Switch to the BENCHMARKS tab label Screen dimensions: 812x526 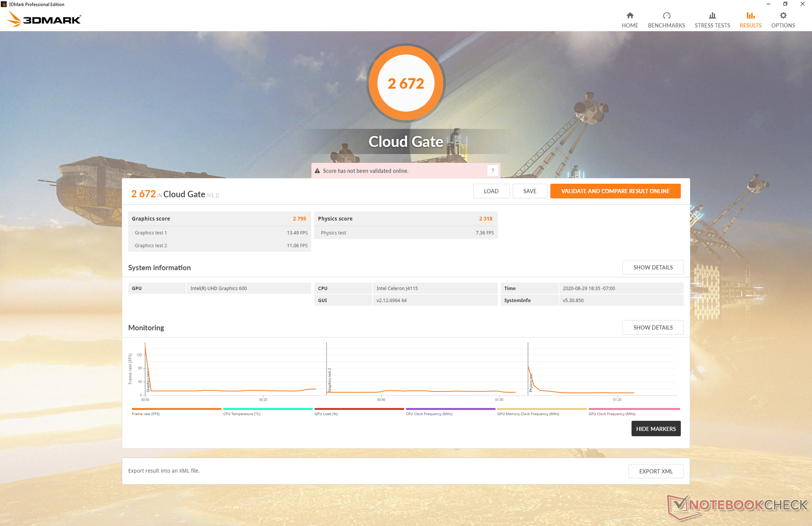[666, 25]
